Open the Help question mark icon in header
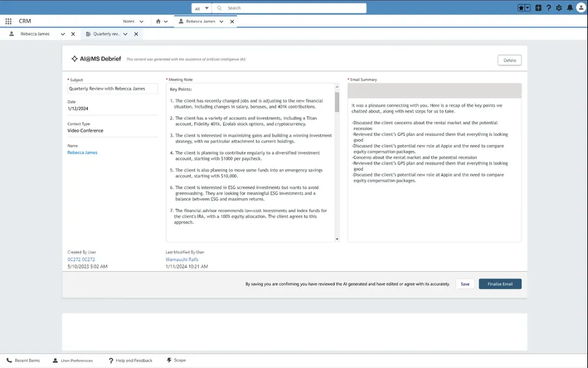This screenshot has width=588, height=368. coord(549,8)
